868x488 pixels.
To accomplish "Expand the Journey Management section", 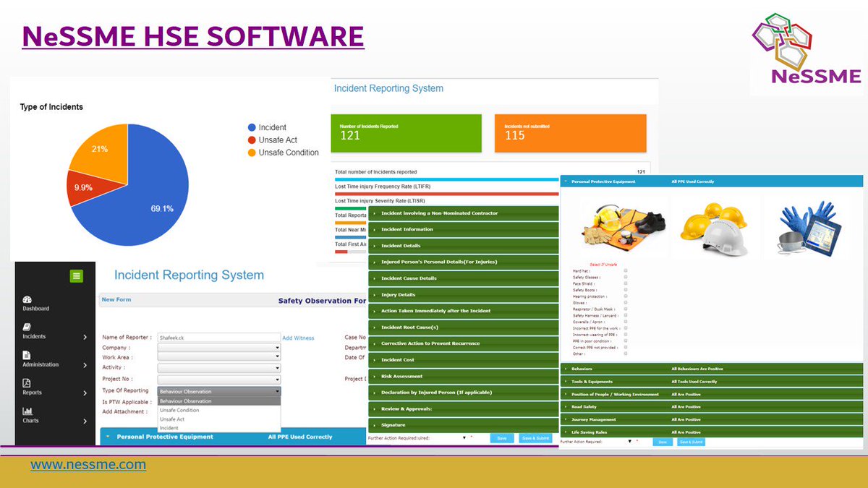I will (x=712, y=419).
